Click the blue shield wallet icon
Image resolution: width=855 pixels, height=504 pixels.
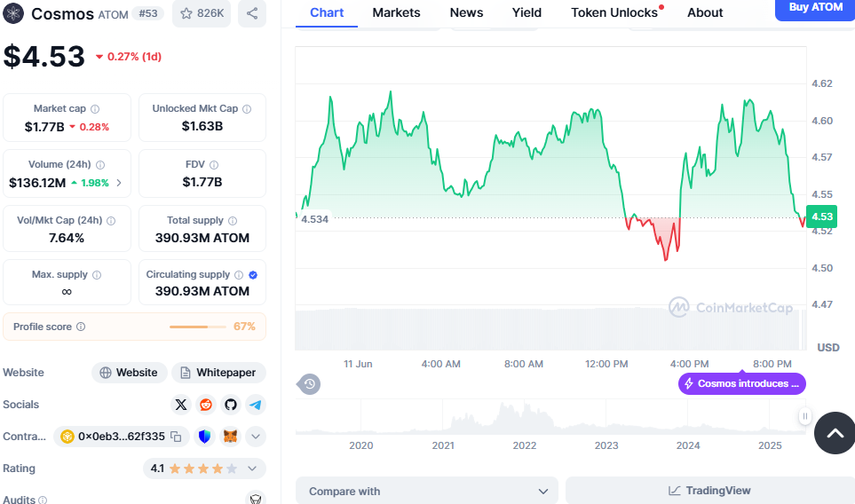204,437
